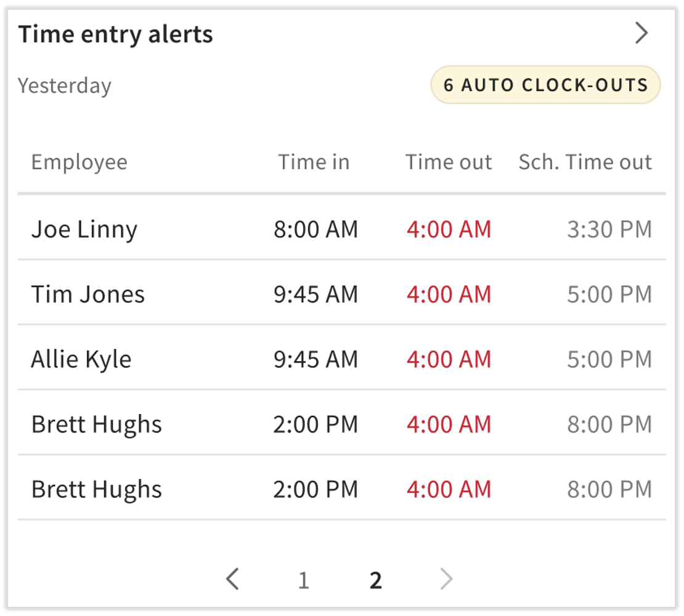
Task: Click the 6 Auto Clock-Outs badge
Action: tap(545, 85)
